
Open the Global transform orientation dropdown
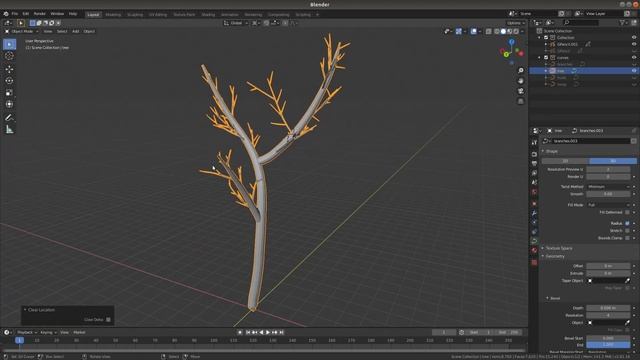(236, 23)
